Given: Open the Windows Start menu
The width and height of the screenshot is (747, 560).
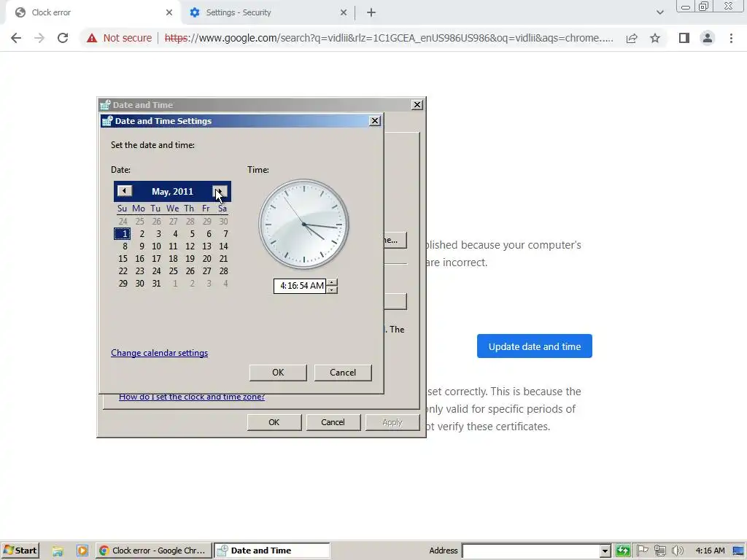Looking at the screenshot, I should 20,551.
